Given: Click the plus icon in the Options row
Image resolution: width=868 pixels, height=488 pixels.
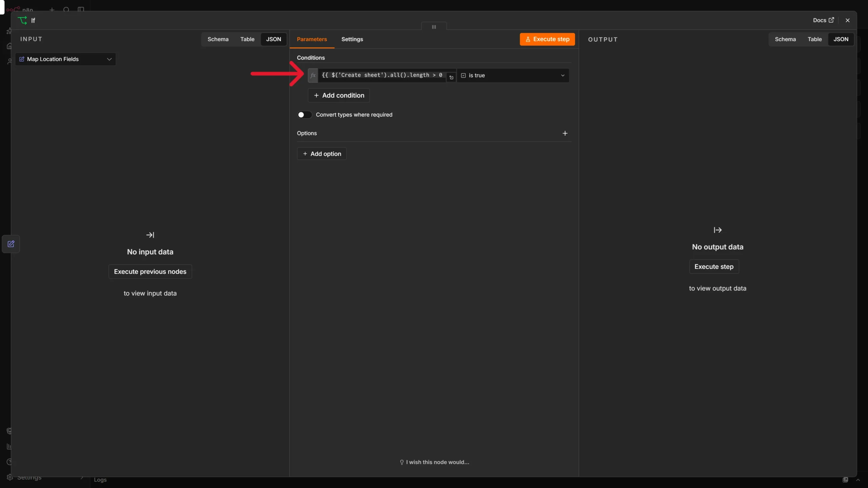Looking at the screenshot, I should [565, 133].
